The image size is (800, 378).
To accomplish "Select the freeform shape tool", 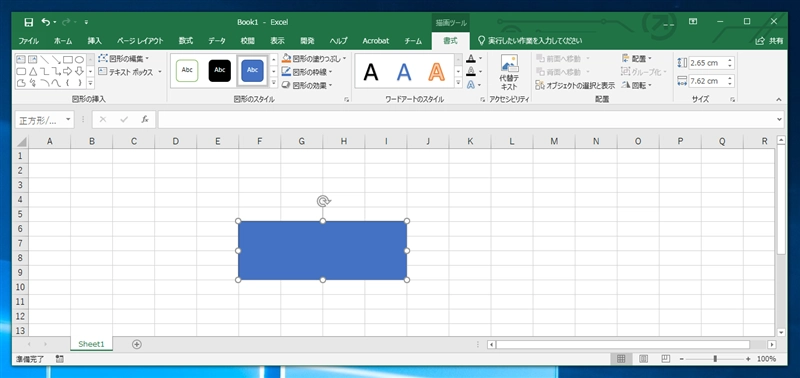I will click(21, 83).
